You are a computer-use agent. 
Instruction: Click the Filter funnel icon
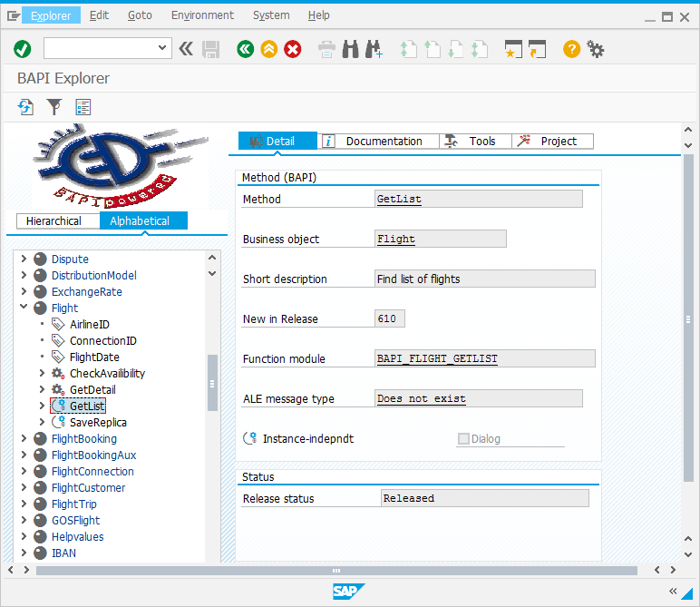tap(54, 107)
